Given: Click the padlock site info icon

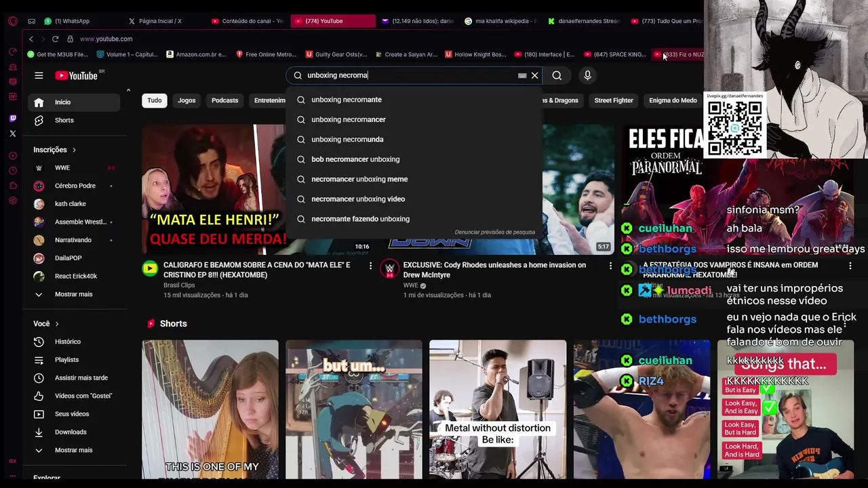Looking at the screenshot, I should 70,39.
